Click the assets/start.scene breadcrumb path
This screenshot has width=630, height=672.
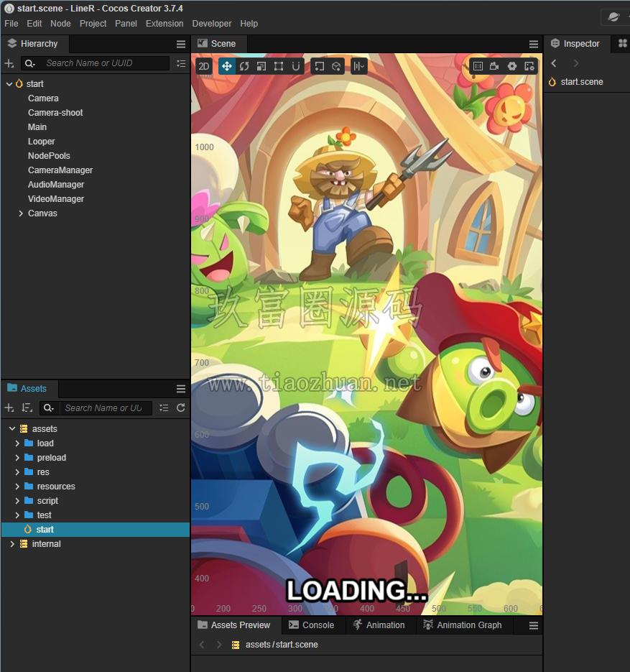282,645
